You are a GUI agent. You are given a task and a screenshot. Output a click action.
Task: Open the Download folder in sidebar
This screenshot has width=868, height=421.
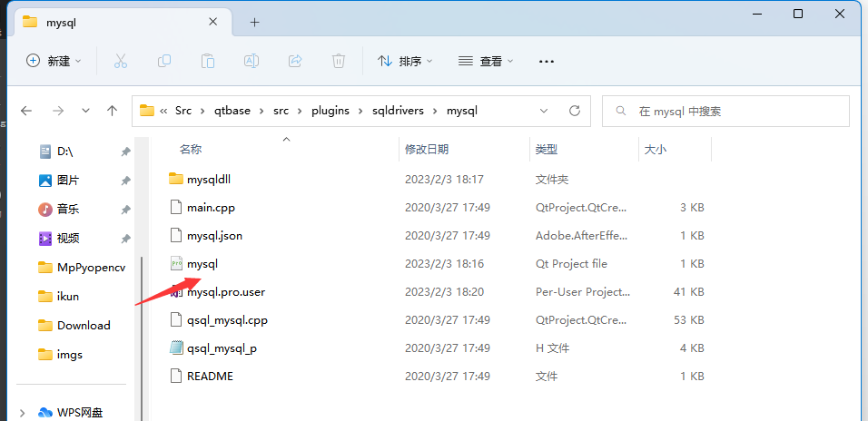point(74,326)
